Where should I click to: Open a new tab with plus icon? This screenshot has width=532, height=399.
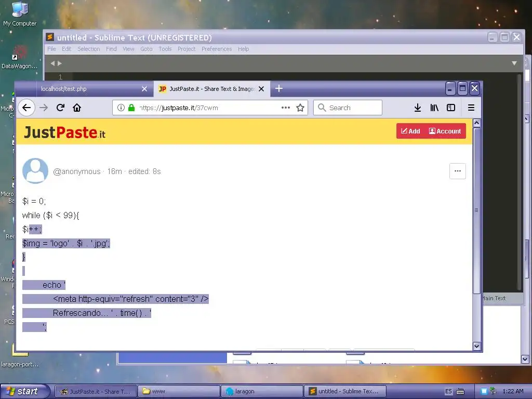(279, 88)
